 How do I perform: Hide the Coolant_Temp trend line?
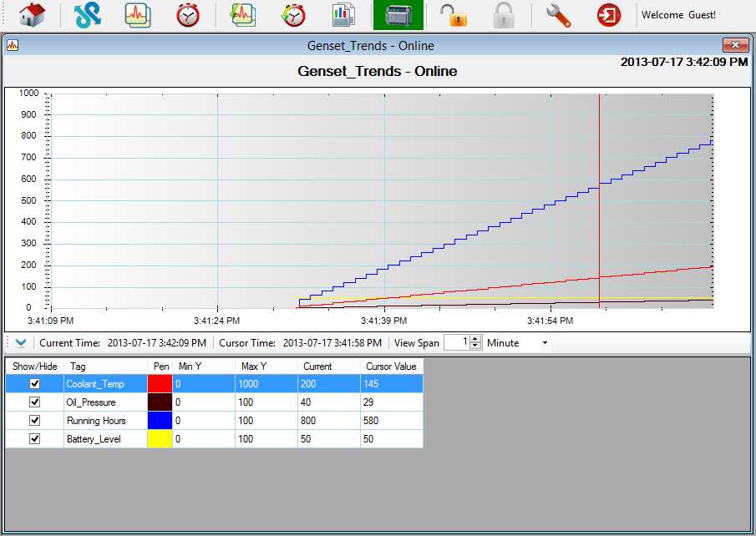34,384
